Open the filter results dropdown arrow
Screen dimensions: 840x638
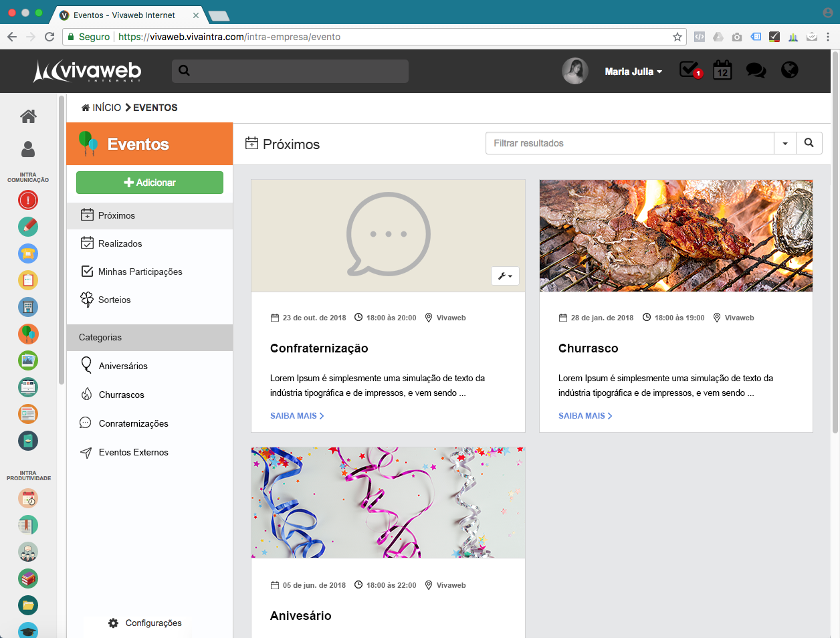[x=785, y=143]
